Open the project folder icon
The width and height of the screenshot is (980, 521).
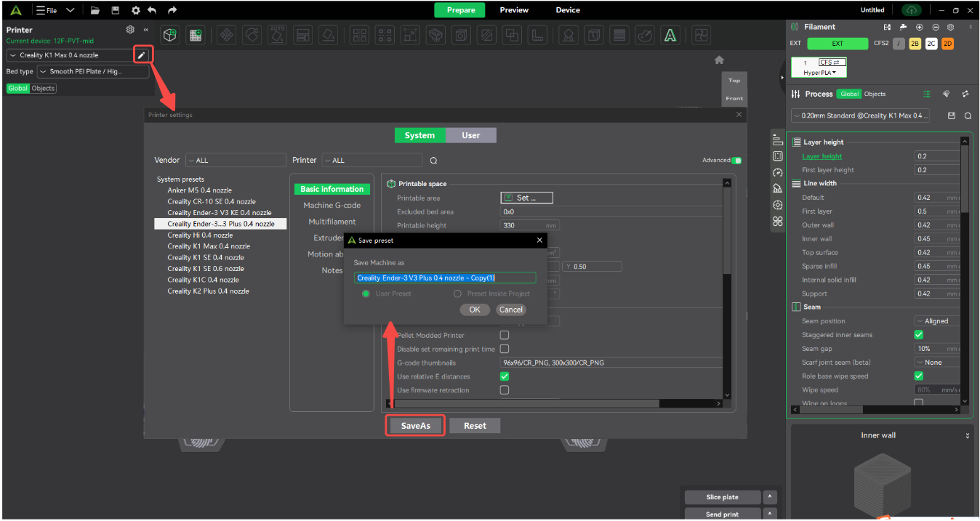coord(95,10)
